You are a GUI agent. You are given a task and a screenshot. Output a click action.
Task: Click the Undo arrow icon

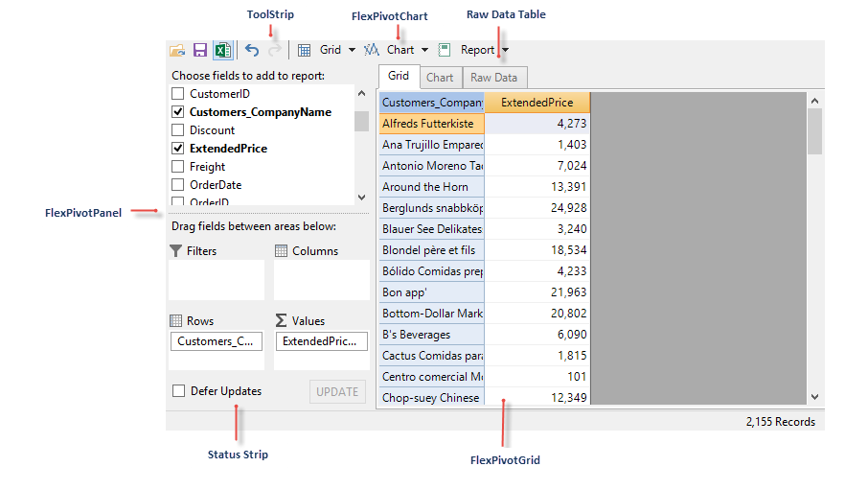click(252, 50)
